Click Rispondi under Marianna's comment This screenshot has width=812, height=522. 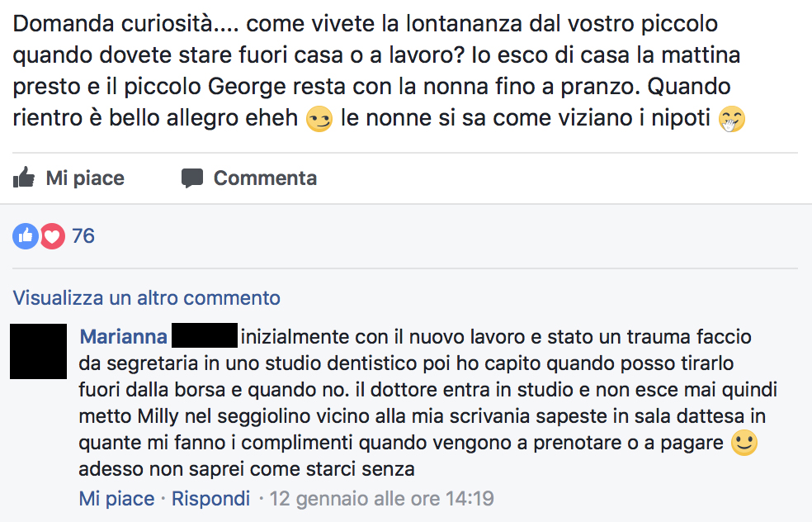click(210, 499)
